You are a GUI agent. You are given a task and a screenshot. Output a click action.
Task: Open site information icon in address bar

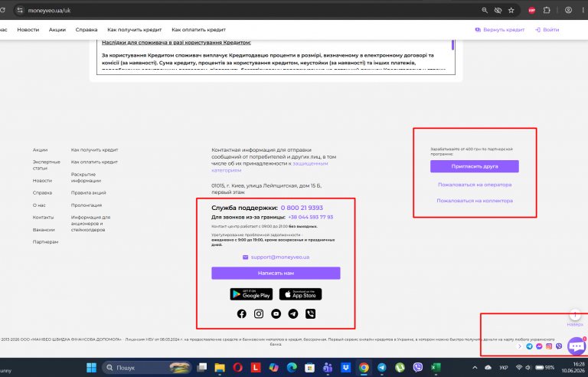20,11
